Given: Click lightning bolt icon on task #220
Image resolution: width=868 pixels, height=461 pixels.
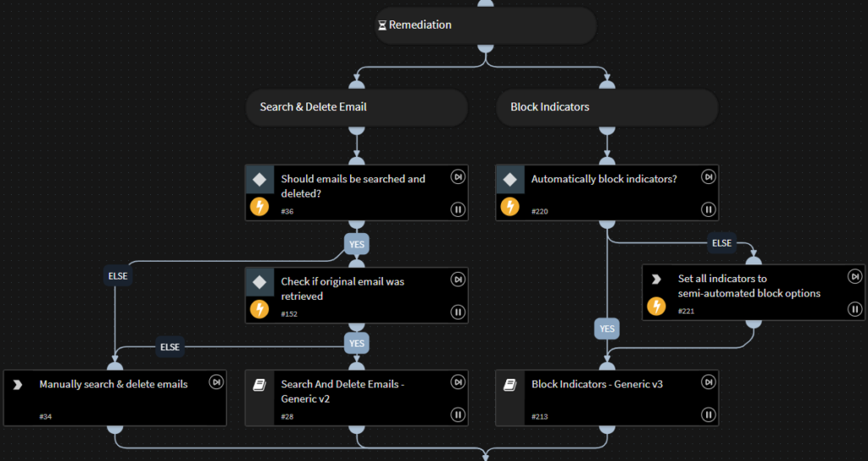Looking at the screenshot, I should [x=509, y=207].
